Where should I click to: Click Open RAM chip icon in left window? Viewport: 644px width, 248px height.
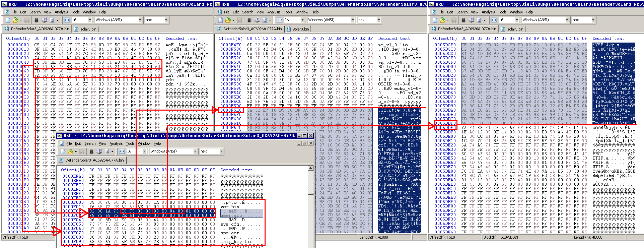(x=37, y=20)
